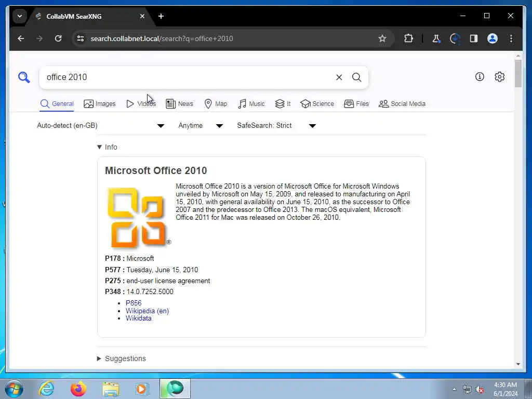This screenshot has width=532, height=399.
Task: Click the Microsoft Office 2010 logo image
Action: pos(138,218)
